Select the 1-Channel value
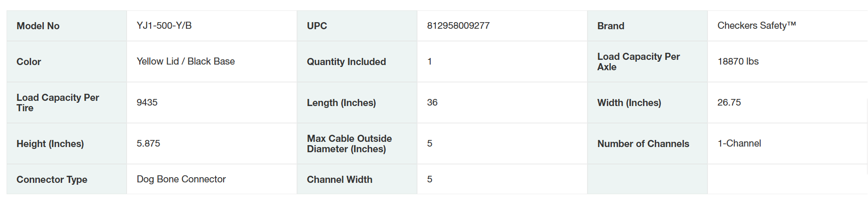This screenshot has height=205, width=868. [739, 143]
